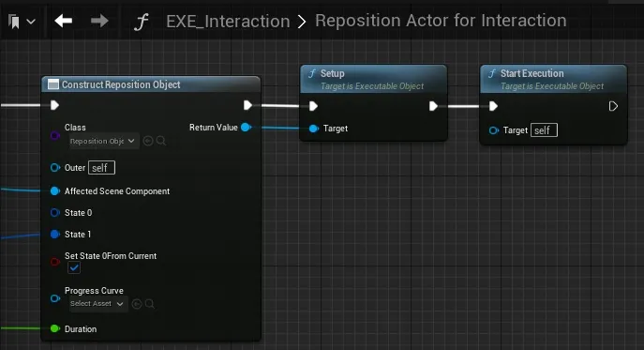Click the forward navigation arrow
The image size is (644, 350).
(x=99, y=21)
